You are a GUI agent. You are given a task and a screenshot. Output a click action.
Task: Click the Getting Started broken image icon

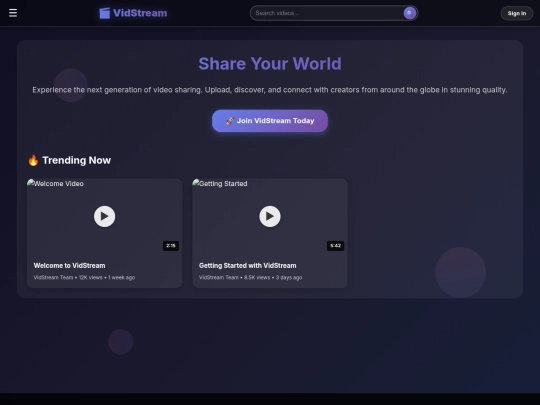pos(196,183)
